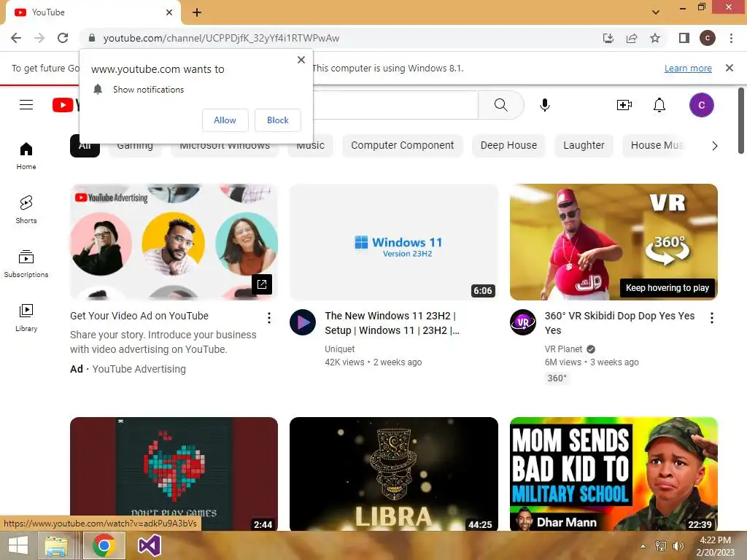Open Don't Play Games video thumbnail
The image size is (747, 560).
[174, 474]
